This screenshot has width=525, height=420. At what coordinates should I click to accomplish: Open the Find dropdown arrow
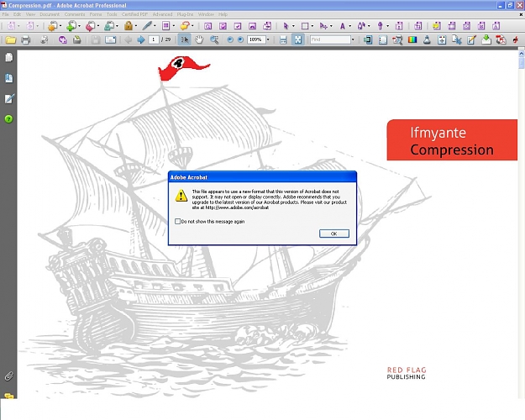[x=353, y=39]
